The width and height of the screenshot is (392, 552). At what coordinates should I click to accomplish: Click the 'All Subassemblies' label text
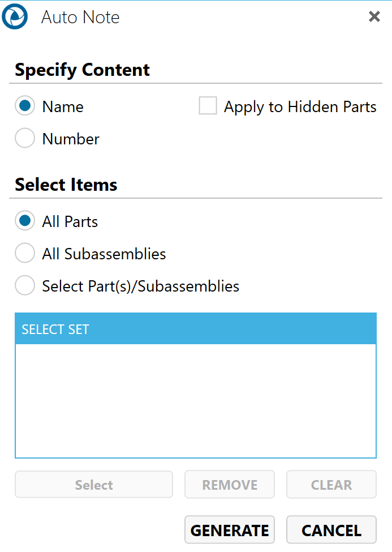[104, 254]
